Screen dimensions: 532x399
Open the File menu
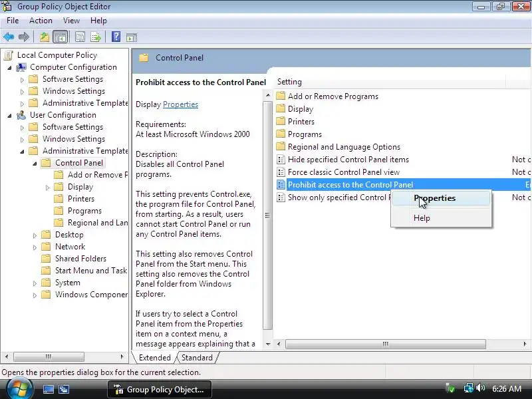13,21
